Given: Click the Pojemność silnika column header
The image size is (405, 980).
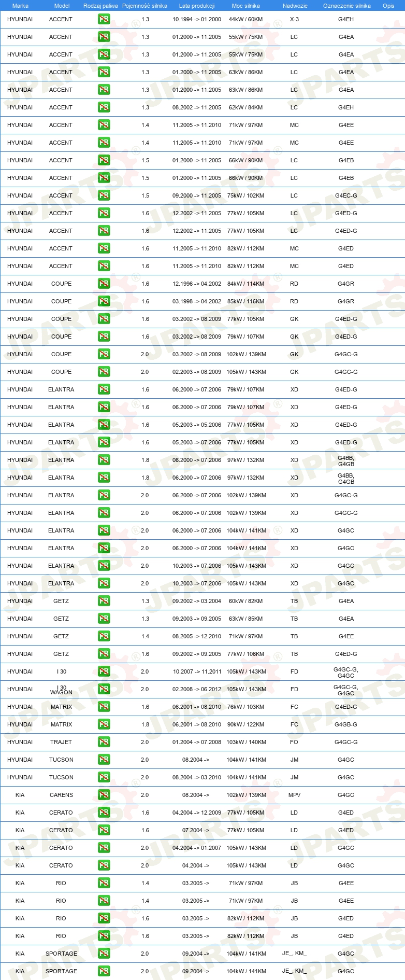Looking at the screenshot, I should 144,6.
